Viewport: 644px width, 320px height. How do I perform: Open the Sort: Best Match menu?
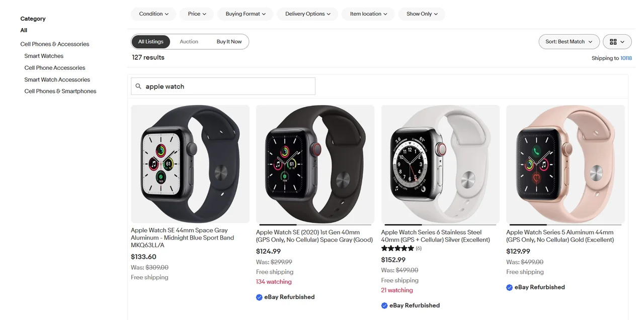pos(569,42)
